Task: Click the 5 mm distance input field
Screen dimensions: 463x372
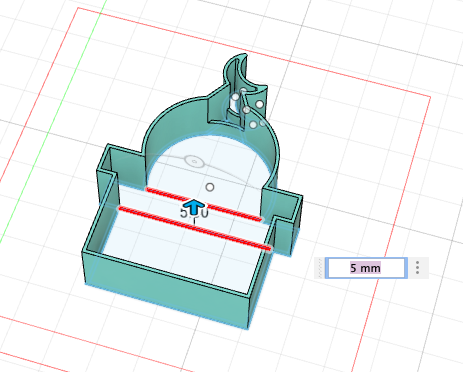Action: point(366,268)
